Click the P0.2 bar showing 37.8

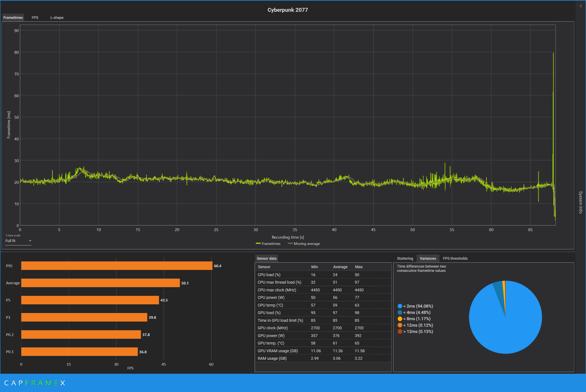pyautogui.click(x=81, y=335)
